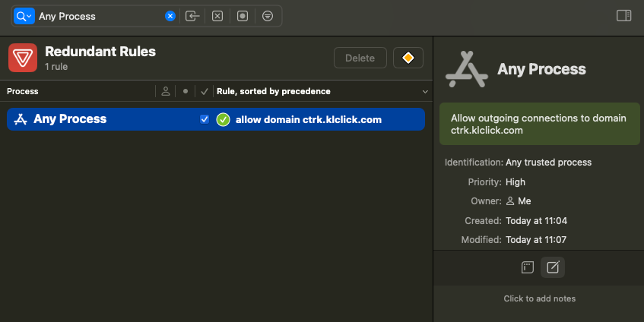
Task: Click the boxed dot filter icon
Action: click(x=243, y=16)
